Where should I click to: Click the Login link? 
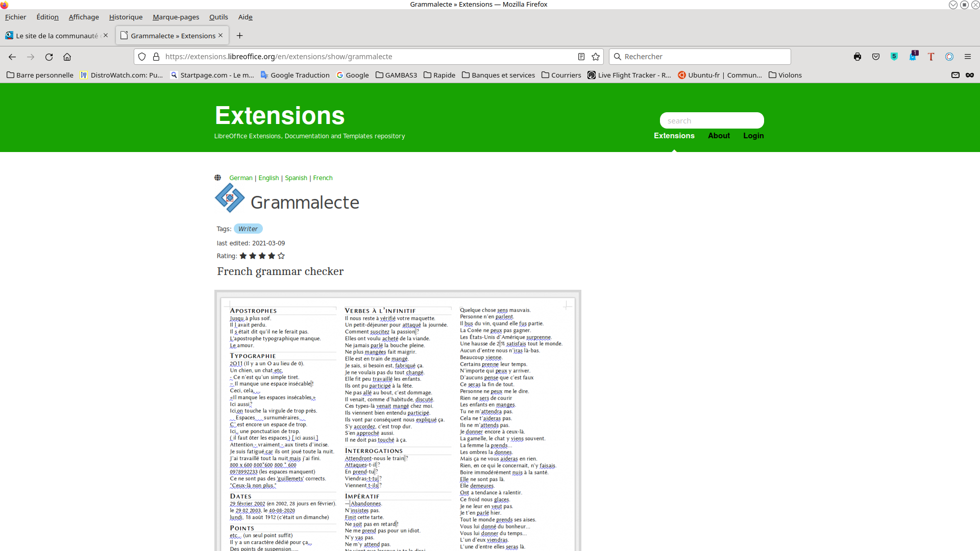tap(753, 136)
